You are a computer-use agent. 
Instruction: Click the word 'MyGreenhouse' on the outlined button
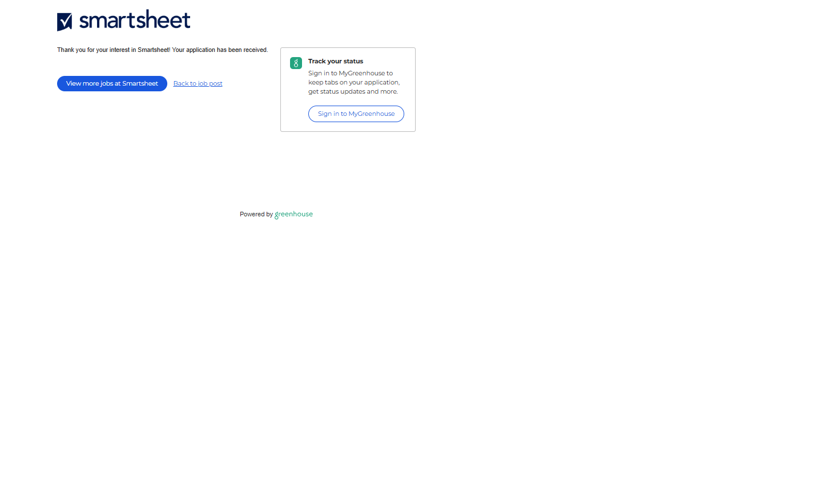[371, 114]
